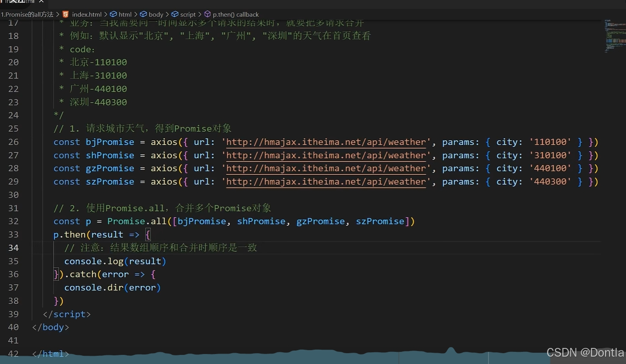
Task: Click the city value '110100' string
Action: tap(550, 142)
